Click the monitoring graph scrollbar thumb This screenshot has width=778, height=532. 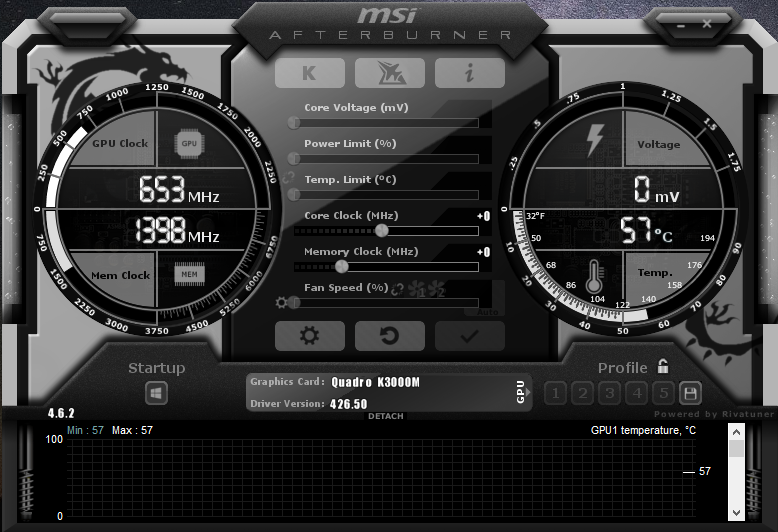(x=736, y=449)
